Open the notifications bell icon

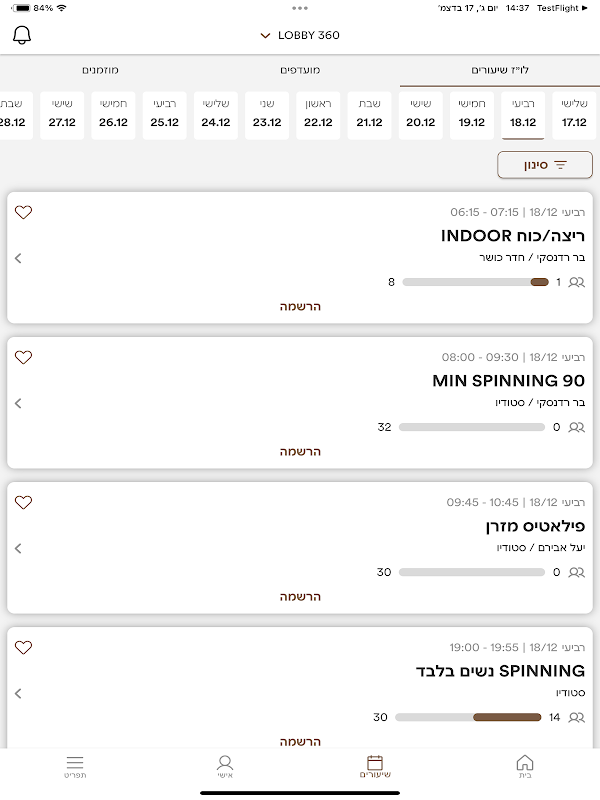pyautogui.click(x=22, y=35)
